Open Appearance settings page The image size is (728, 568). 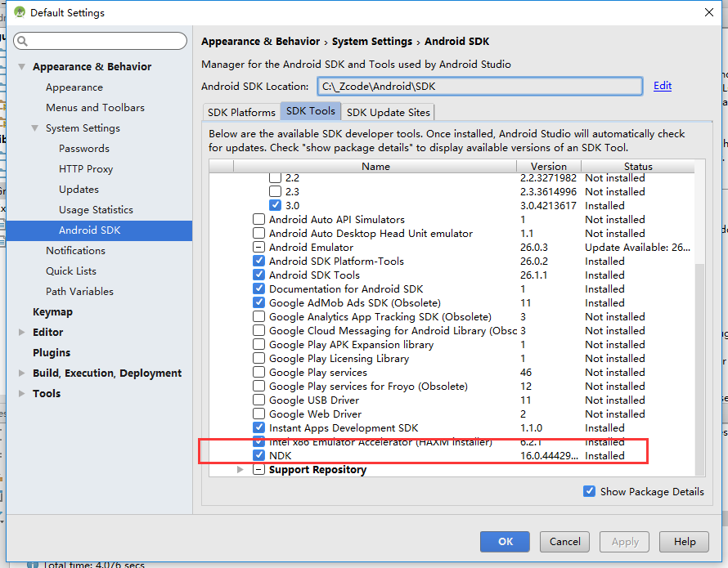[74, 87]
